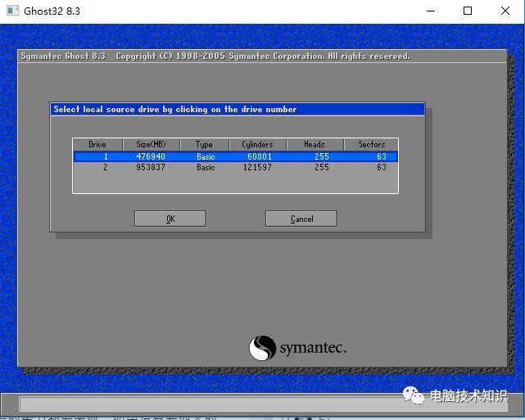Image resolution: width=525 pixels, height=420 pixels.
Task: Click the Cancel button
Action: point(301,219)
